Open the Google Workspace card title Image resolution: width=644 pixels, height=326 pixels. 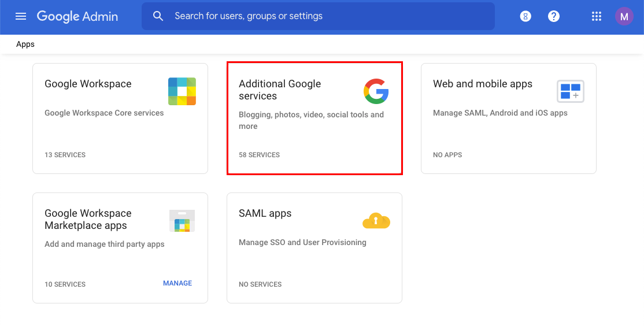coord(88,84)
